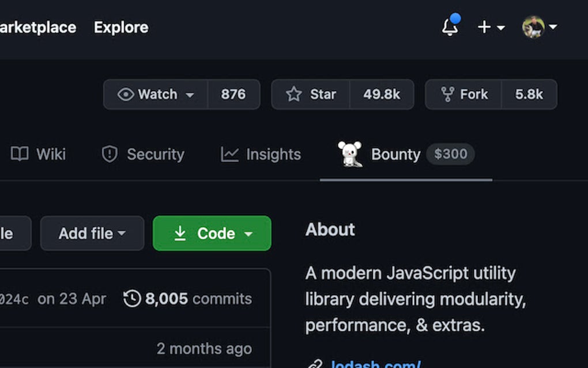Screen dimensions: 588x368
Task: Click your profile avatar picture
Action: tap(534, 27)
